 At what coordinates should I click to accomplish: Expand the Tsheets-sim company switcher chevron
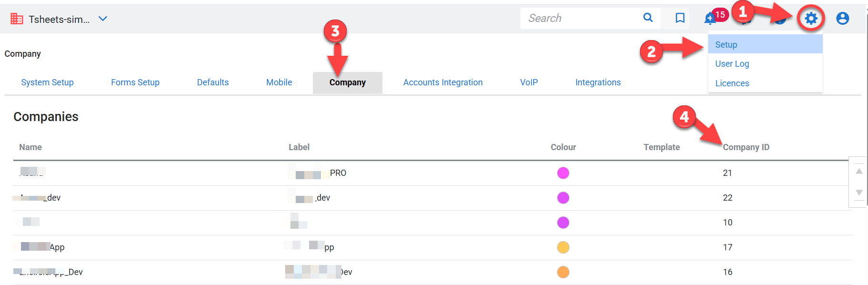(x=103, y=19)
